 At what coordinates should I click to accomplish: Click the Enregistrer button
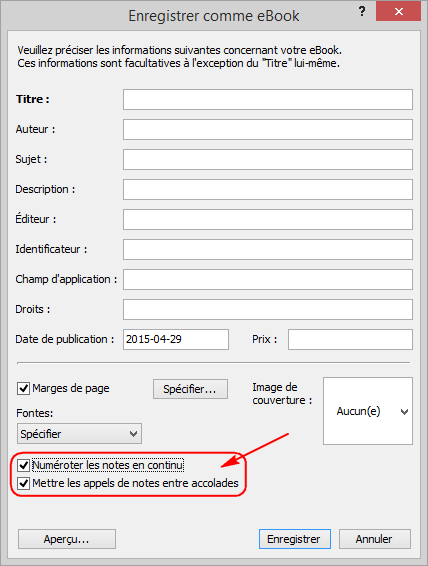tap(294, 539)
